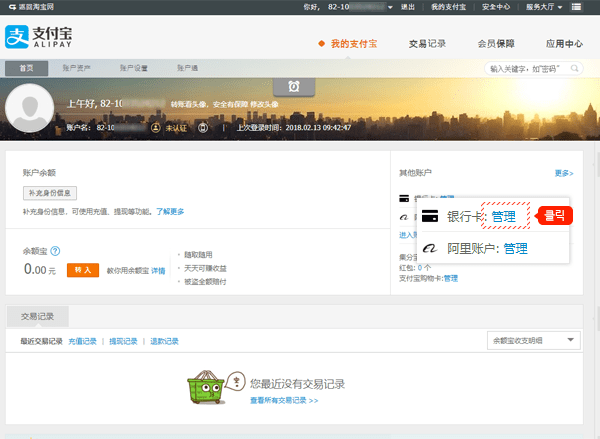Open 提现记录 link
Image resolution: width=600 pixels, height=439 pixels.
point(123,341)
